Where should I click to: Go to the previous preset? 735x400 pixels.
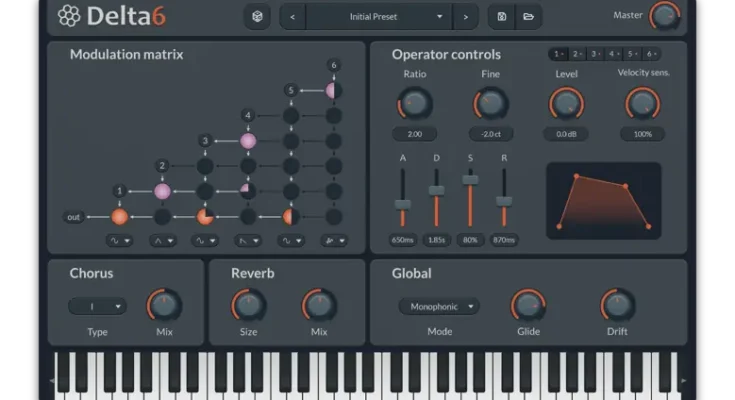292,17
